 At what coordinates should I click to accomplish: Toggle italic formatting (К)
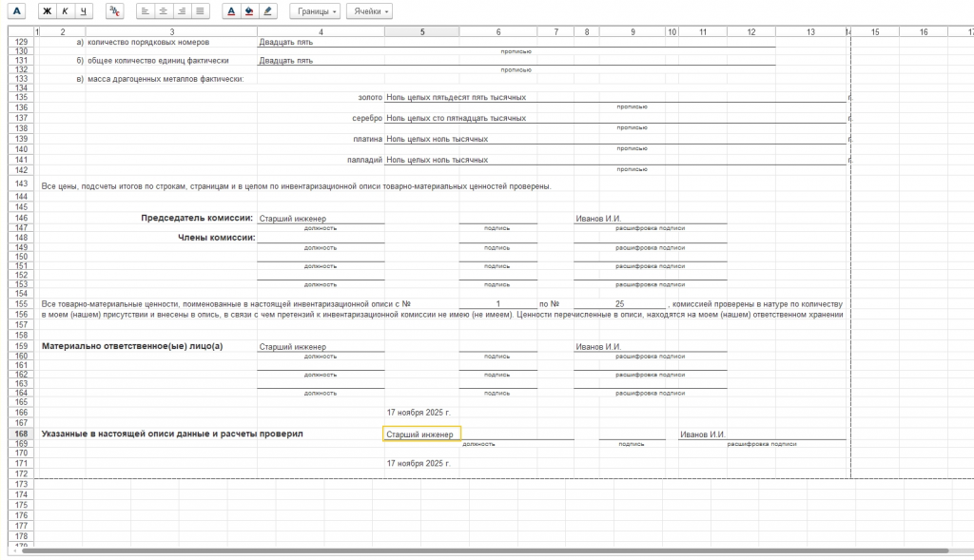65,11
